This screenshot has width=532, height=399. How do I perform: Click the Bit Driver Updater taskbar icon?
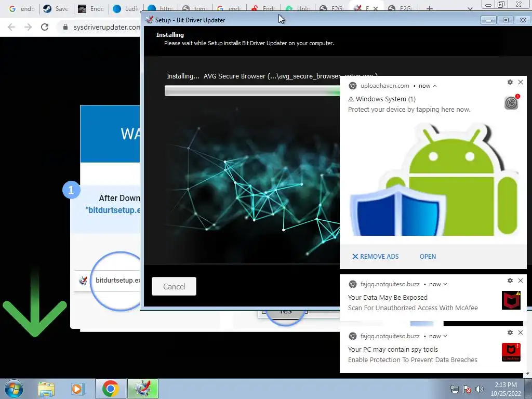143,389
